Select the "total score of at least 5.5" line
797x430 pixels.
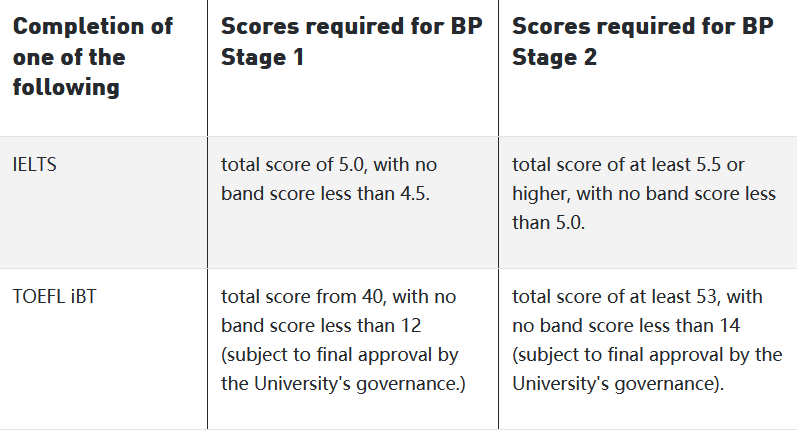pos(628,164)
